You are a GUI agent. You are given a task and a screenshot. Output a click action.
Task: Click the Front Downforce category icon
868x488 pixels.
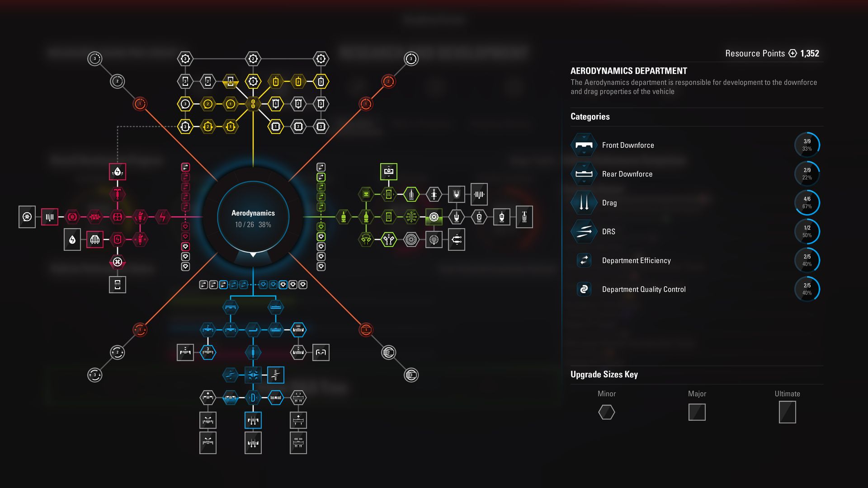pos(584,145)
